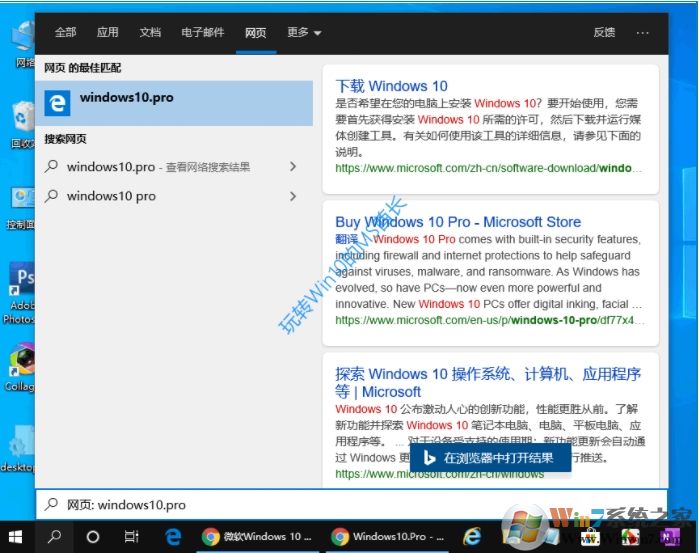Open Task View on the taskbar
The image size is (699, 553).
click(132, 536)
